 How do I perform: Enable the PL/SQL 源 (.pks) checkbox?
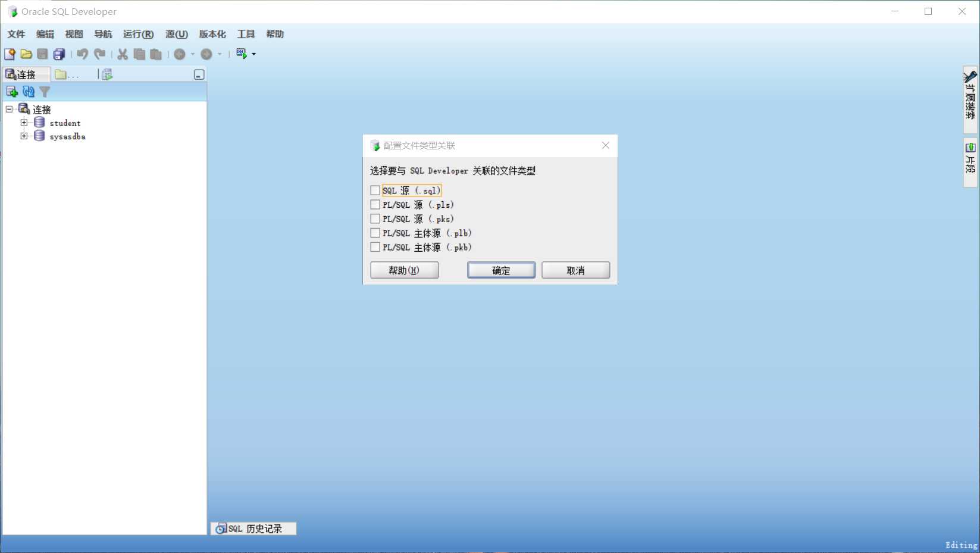[375, 219]
